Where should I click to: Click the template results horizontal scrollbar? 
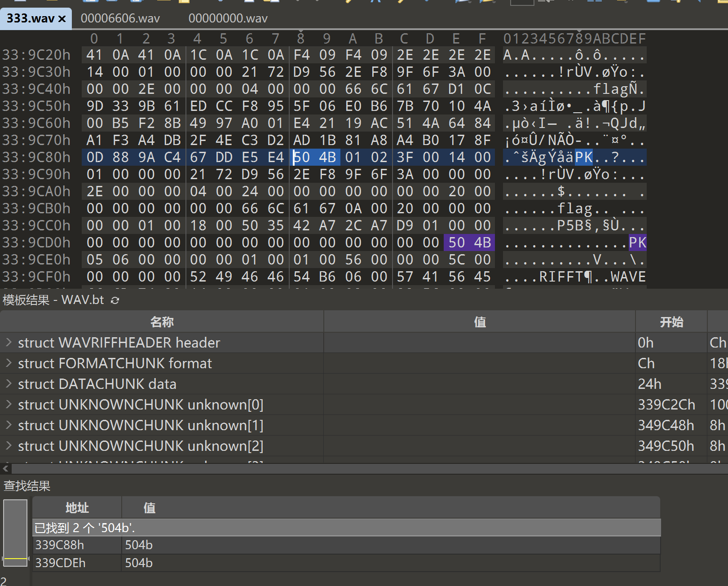[x=369, y=468]
